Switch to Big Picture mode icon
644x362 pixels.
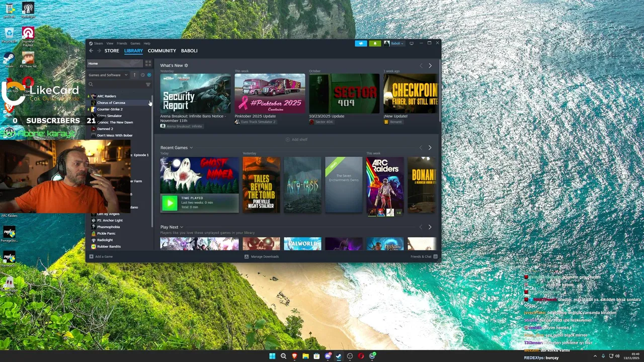pos(412,43)
